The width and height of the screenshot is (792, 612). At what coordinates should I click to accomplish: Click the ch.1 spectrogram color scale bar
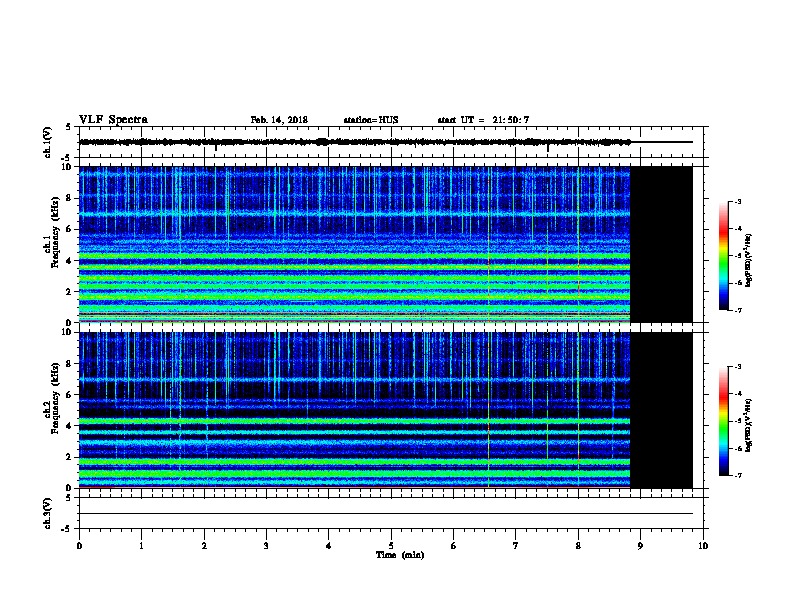(x=724, y=256)
